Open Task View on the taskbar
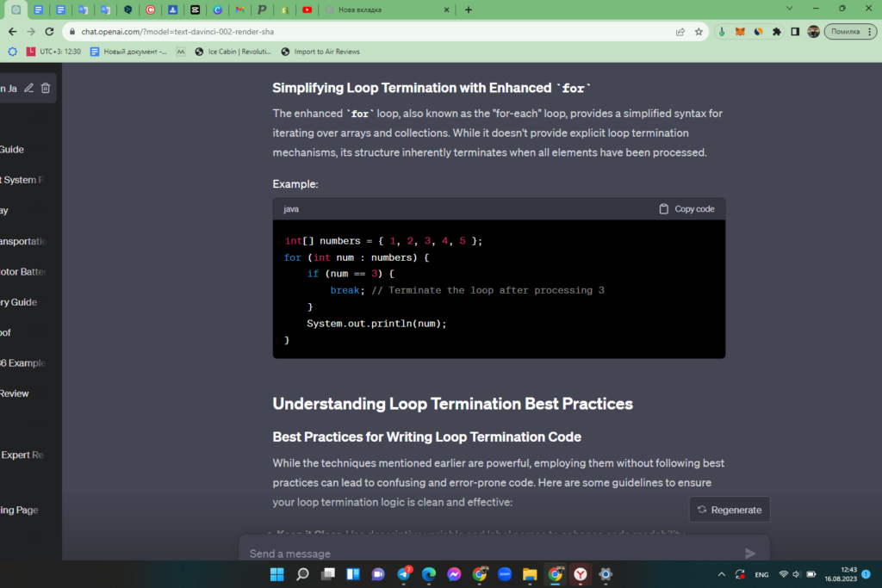The image size is (882, 588). click(327, 574)
